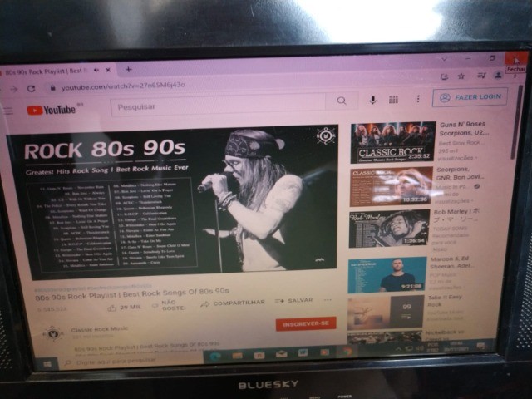
Task: Open the Bob Marley 1:36:54 thumbnail
Action: click(389, 229)
